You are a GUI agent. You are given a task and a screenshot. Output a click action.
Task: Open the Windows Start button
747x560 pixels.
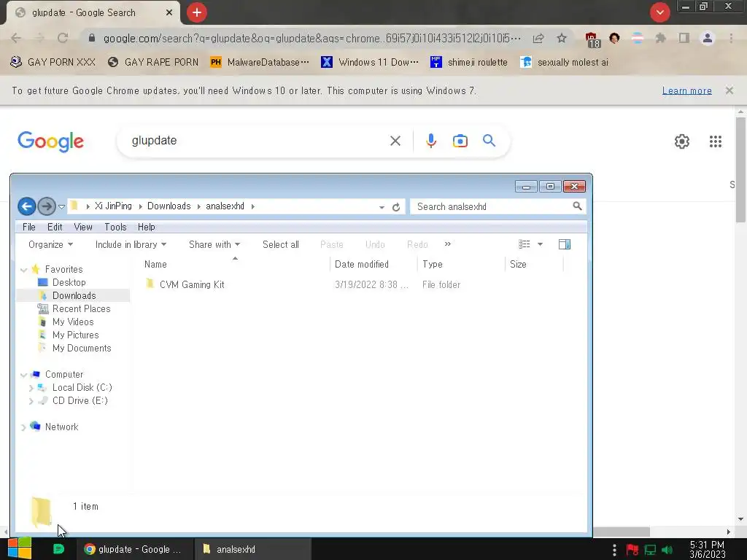[x=20, y=548]
